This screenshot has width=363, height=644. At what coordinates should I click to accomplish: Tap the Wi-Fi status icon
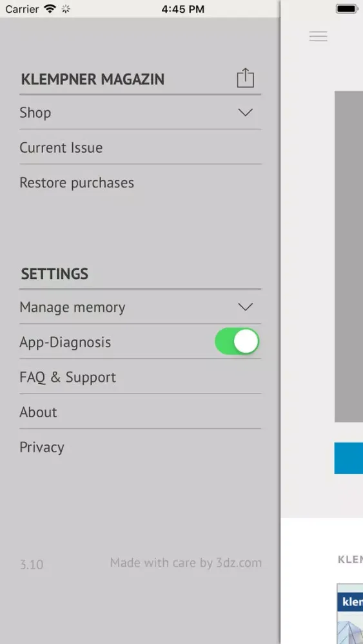[x=50, y=9]
